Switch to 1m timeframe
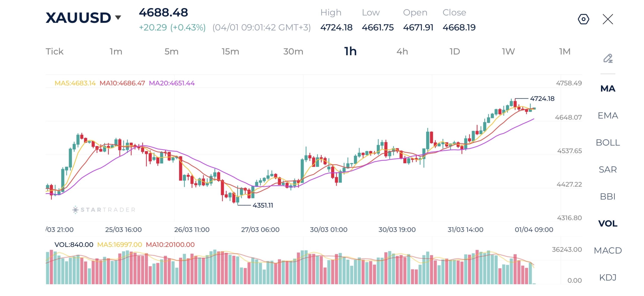The width and height of the screenshot is (644, 296). pyautogui.click(x=116, y=52)
